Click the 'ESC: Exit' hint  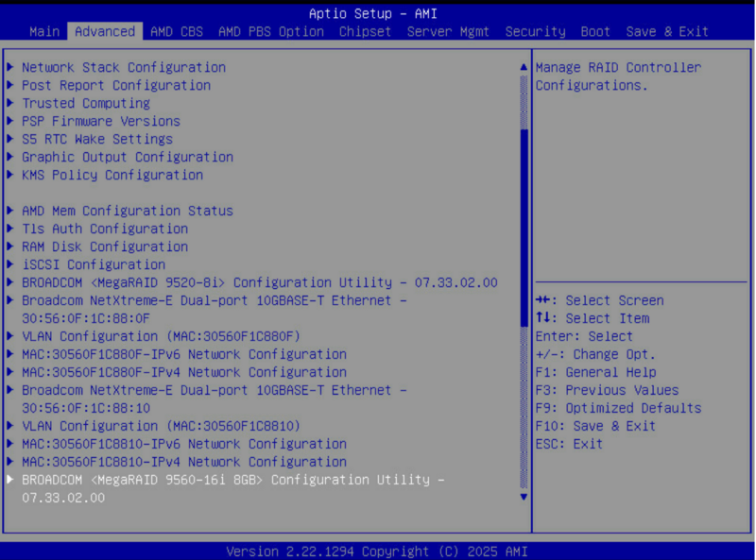point(570,444)
